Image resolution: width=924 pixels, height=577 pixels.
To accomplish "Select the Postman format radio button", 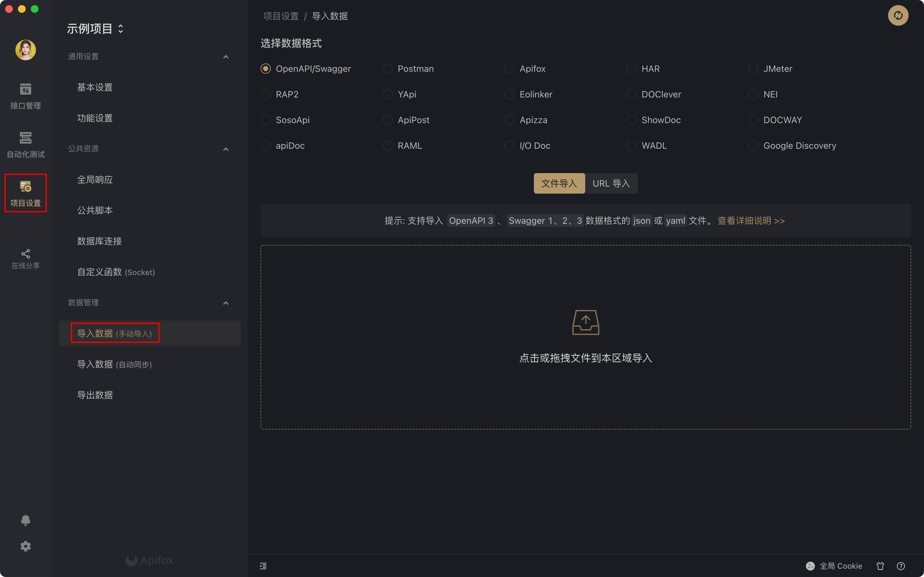I will pos(387,69).
